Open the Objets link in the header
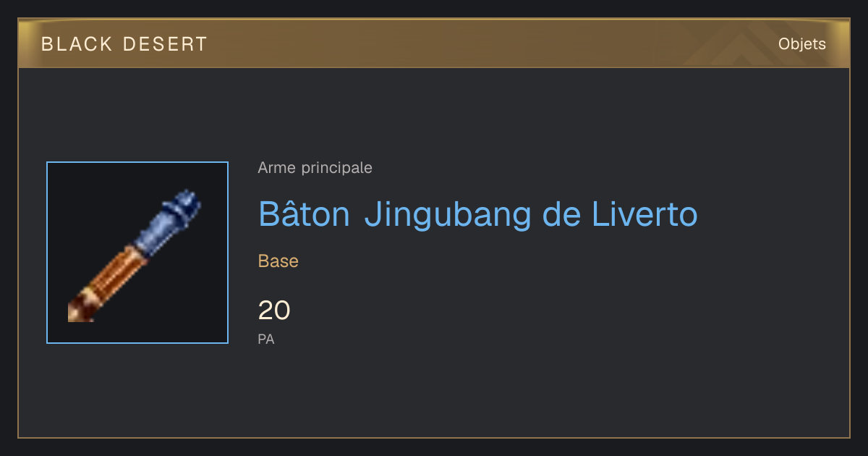Viewport: 868px width, 456px height. [x=801, y=44]
